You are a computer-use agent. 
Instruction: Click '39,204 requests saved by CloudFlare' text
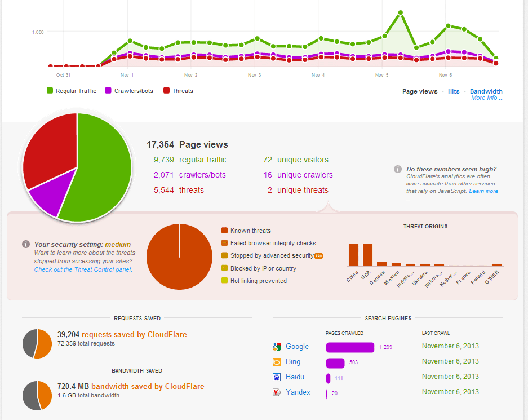click(x=122, y=334)
